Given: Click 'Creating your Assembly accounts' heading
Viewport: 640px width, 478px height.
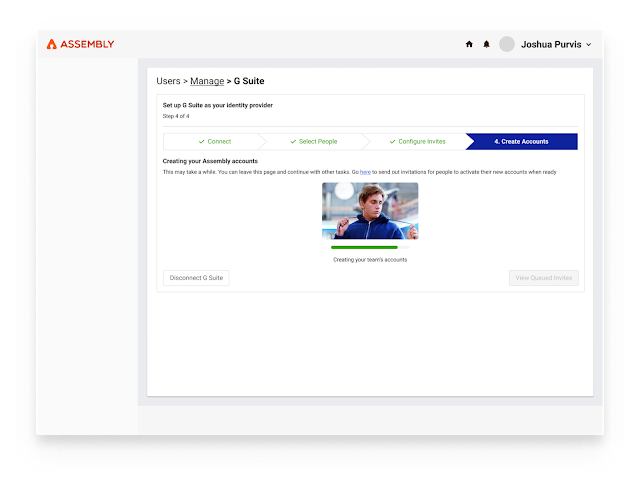Looking at the screenshot, I should tap(210, 161).
